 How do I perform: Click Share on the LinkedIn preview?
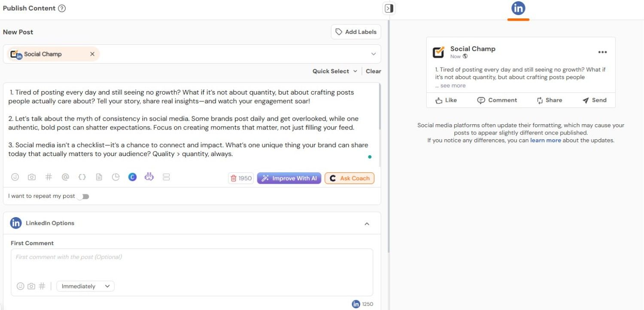click(x=549, y=100)
